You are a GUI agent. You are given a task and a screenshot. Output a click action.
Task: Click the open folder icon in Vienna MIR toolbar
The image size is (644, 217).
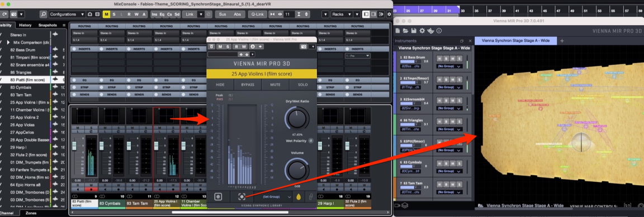pos(405,31)
